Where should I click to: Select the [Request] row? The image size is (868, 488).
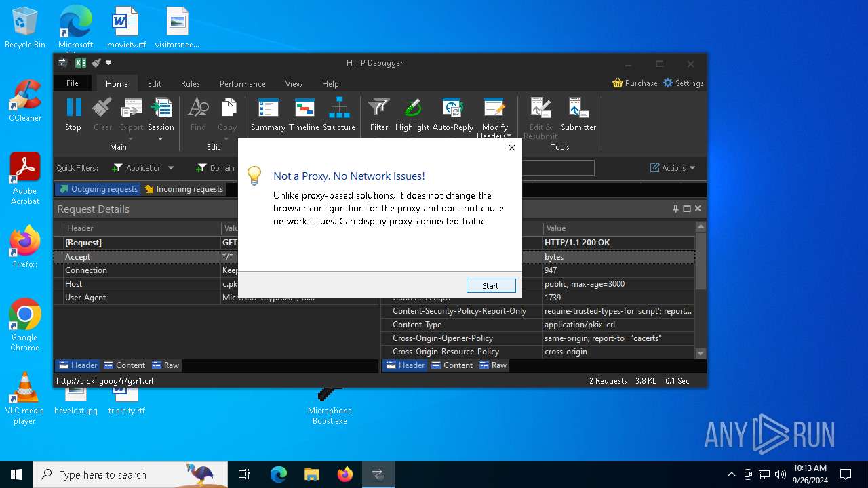pos(216,243)
